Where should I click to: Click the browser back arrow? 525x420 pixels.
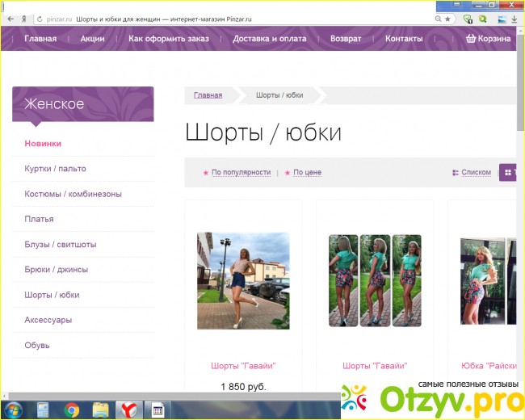coord(10,18)
